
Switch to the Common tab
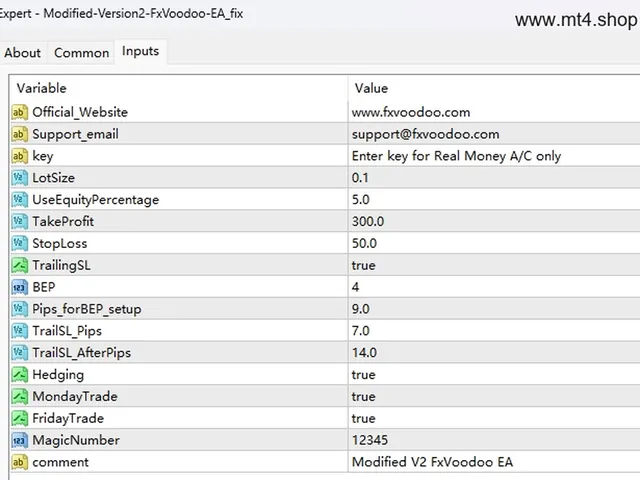[x=81, y=53]
